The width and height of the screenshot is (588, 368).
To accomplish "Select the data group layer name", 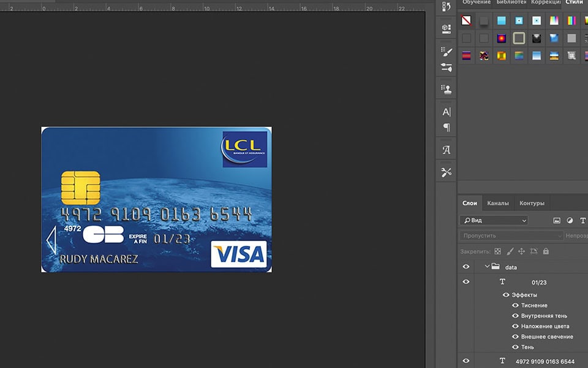I will (511, 267).
